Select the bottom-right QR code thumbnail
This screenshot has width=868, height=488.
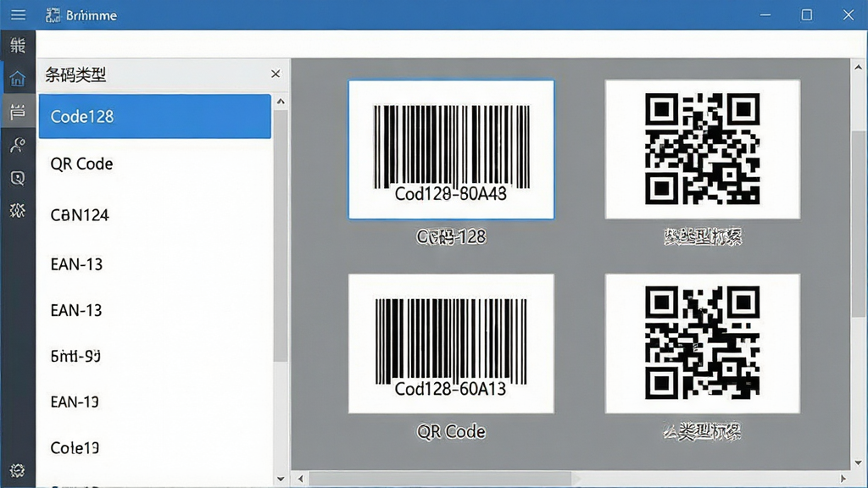pyautogui.click(x=703, y=344)
